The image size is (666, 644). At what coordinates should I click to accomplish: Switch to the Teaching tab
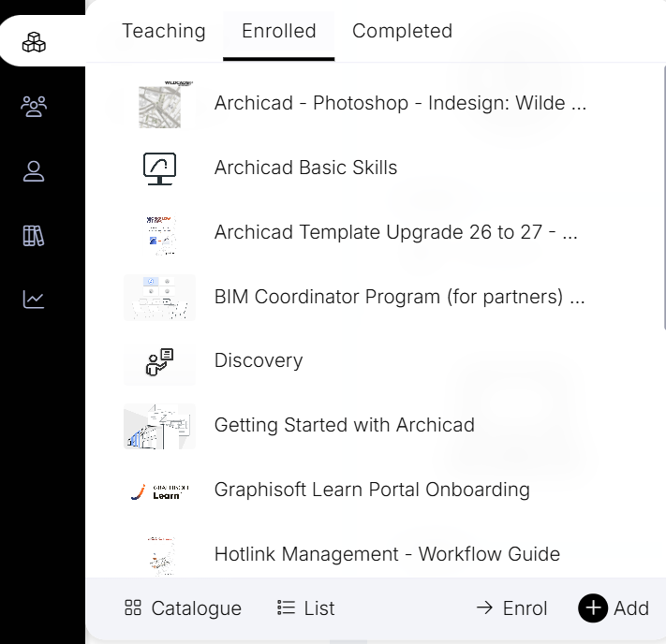[164, 31]
